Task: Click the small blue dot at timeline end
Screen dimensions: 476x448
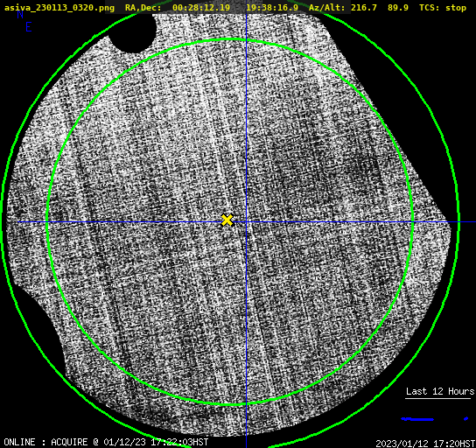Action: pyautogui.click(x=466, y=419)
